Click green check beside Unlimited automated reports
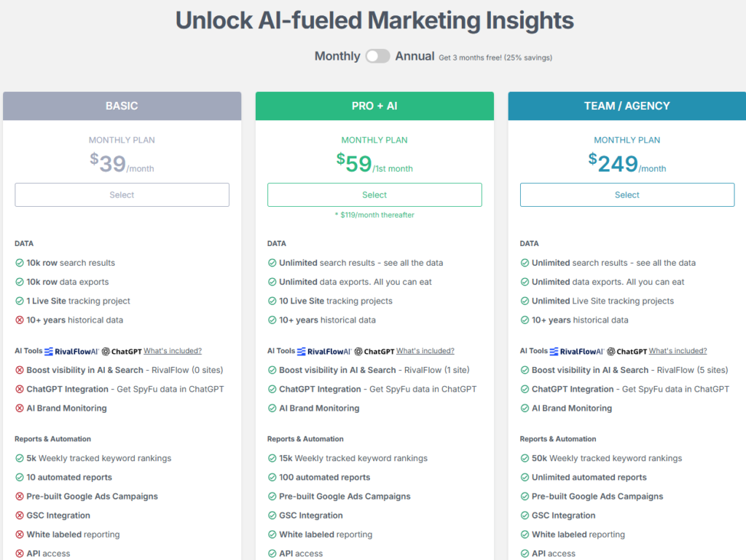The width and height of the screenshot is (746, 560). pos(525,477)
